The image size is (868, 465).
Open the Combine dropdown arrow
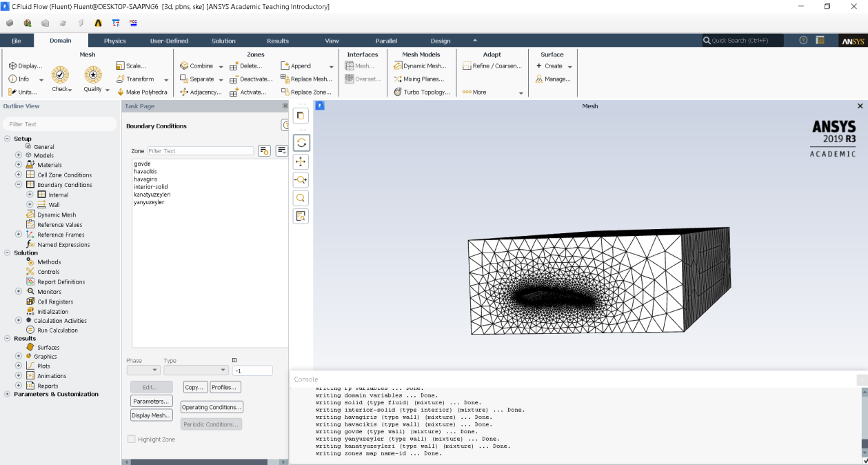[x=221, y=67]
